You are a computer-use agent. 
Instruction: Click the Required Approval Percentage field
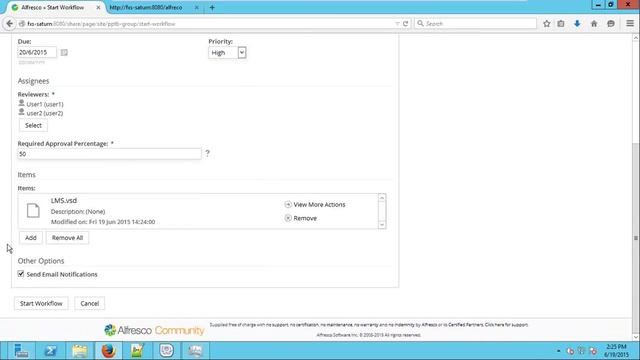(x=109, y=154)
